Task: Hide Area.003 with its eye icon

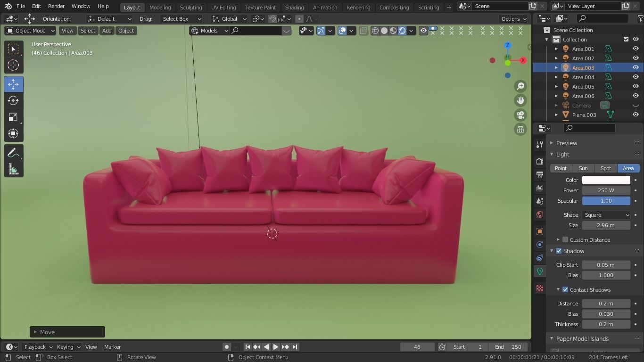Action: pos(636,67)
